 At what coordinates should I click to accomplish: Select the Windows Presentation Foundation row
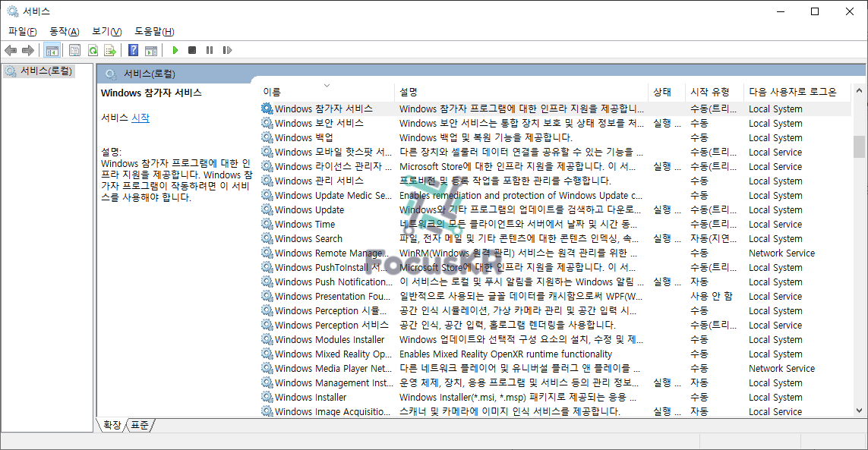[556, 295]
